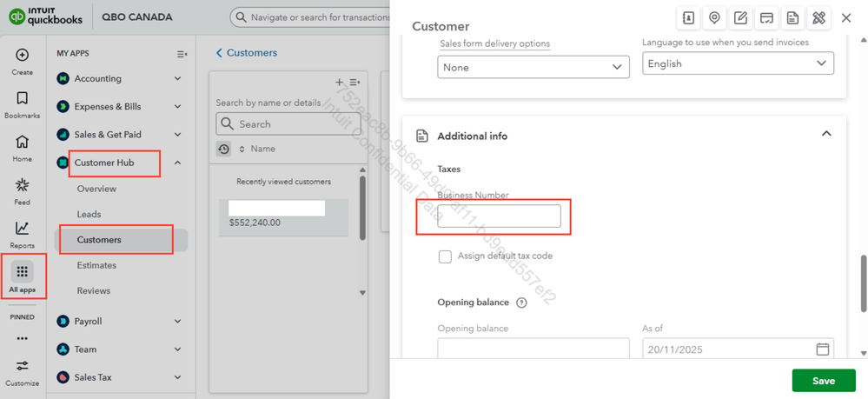This screenshot has height=399, width=868.
Task: Select Estimates under Customer Hub
Action: tap(96, 265)
